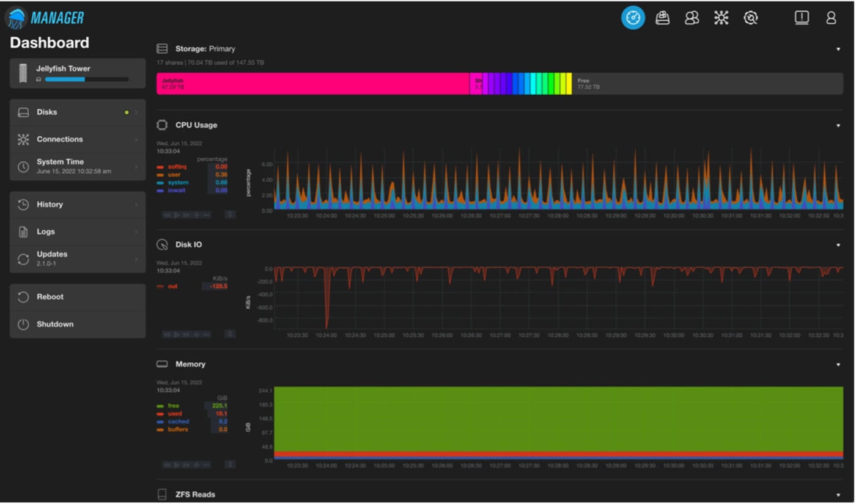Open the network connections hub icon in top bar
856x504 pixels.
click(721, 18)
